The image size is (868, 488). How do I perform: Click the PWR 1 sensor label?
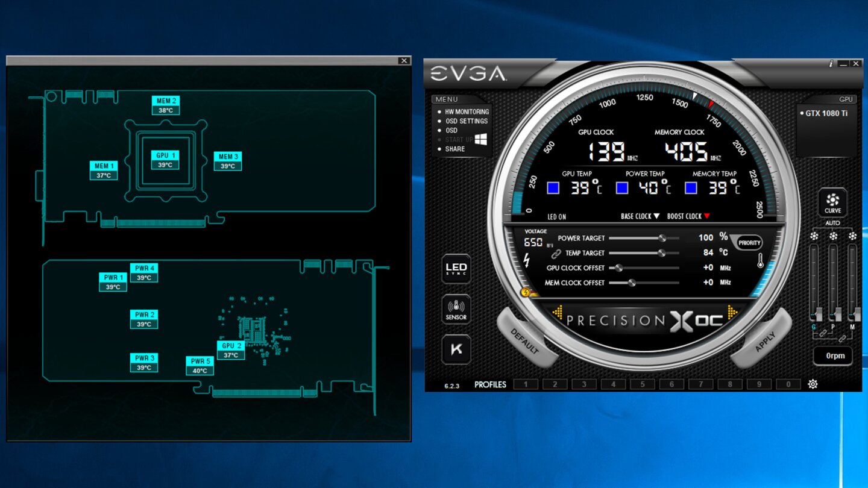(x=113, y=282)
